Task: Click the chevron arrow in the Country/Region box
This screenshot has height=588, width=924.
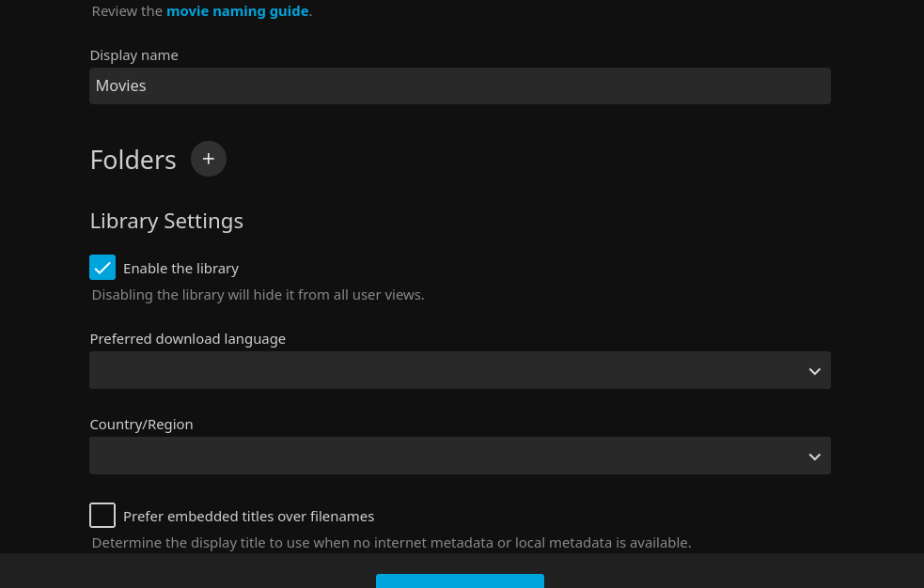Action: pos(814,456)
